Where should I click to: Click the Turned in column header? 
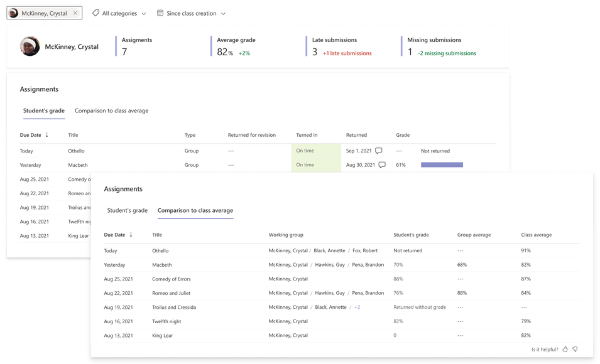(x=307, y=135)
